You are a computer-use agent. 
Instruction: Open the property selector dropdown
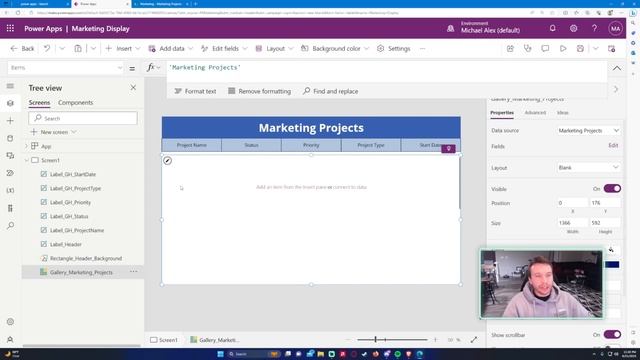65,68
